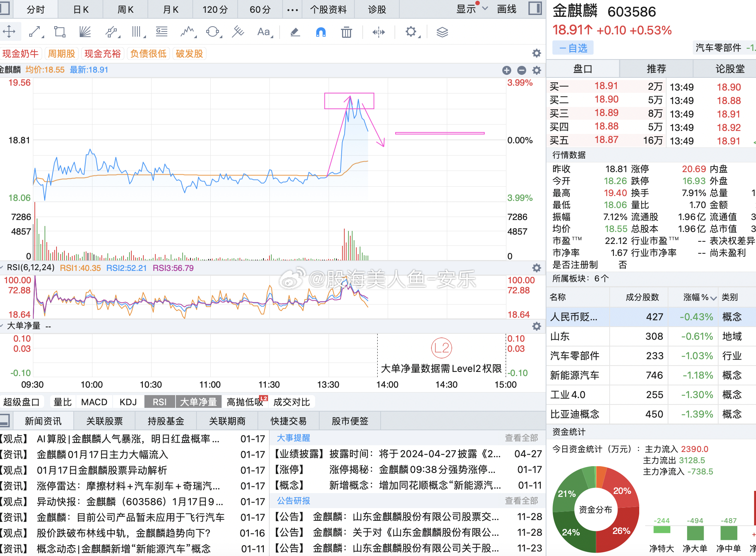Open news 金麒麟01月17日主力大幅流入

pos(103,454)
